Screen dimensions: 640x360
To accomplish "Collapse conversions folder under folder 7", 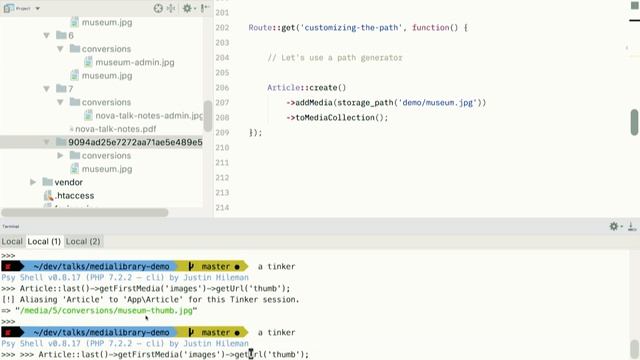I will [x=60, y=102].
